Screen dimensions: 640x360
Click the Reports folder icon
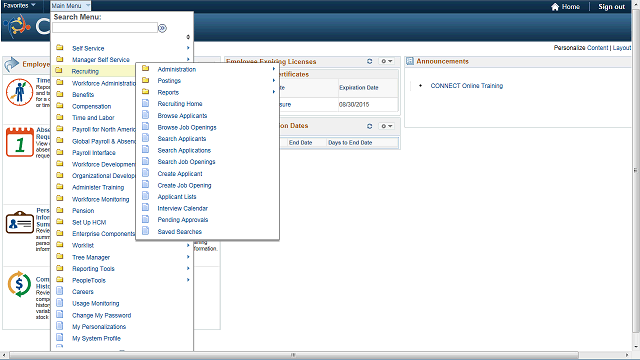click(145, 91)
